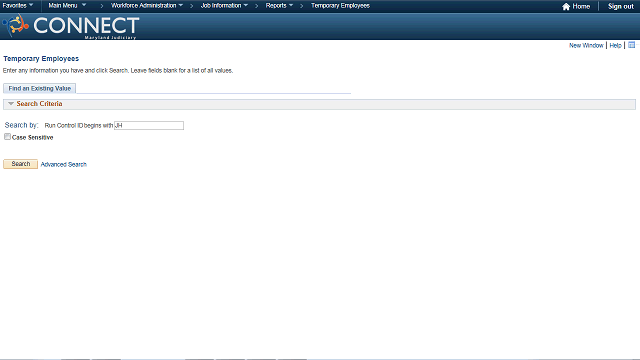
Task: Expand the Reports breadcrumb menu
Action: point(279,5)
